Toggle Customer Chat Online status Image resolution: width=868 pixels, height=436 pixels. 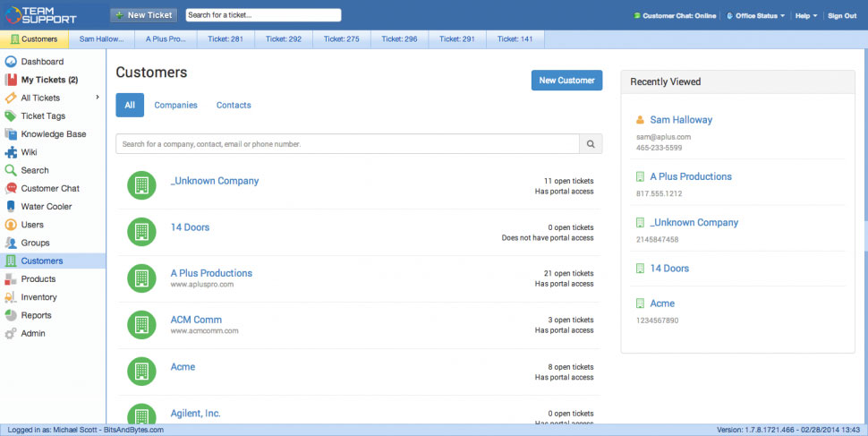673,15
